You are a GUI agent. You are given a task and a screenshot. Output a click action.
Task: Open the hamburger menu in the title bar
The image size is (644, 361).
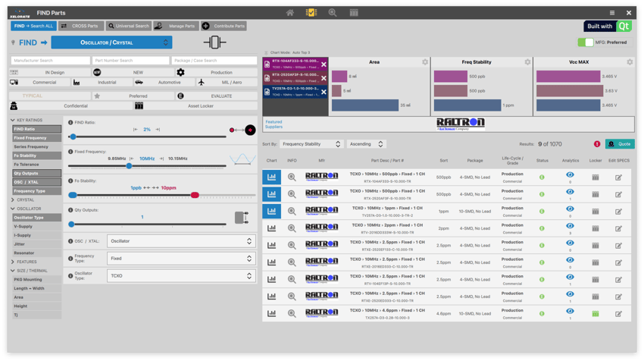tap(612, 12)
